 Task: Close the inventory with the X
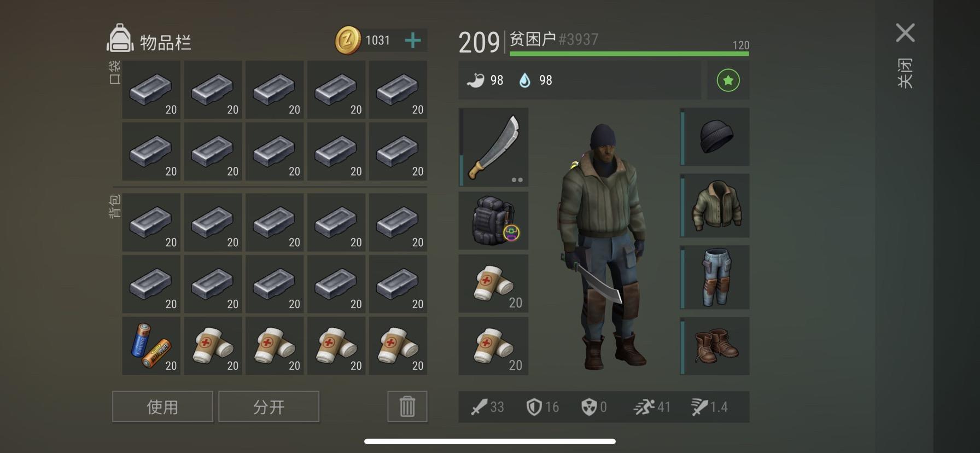tap(905, 33)
